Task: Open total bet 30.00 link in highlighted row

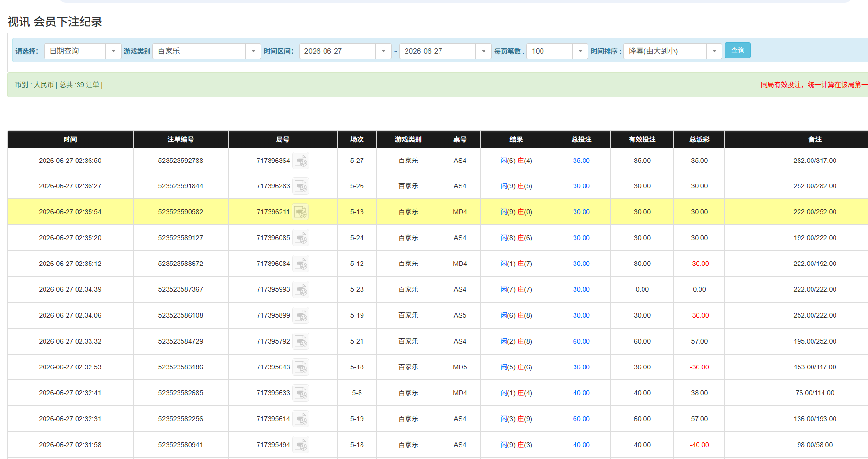Action: point(581,212)
